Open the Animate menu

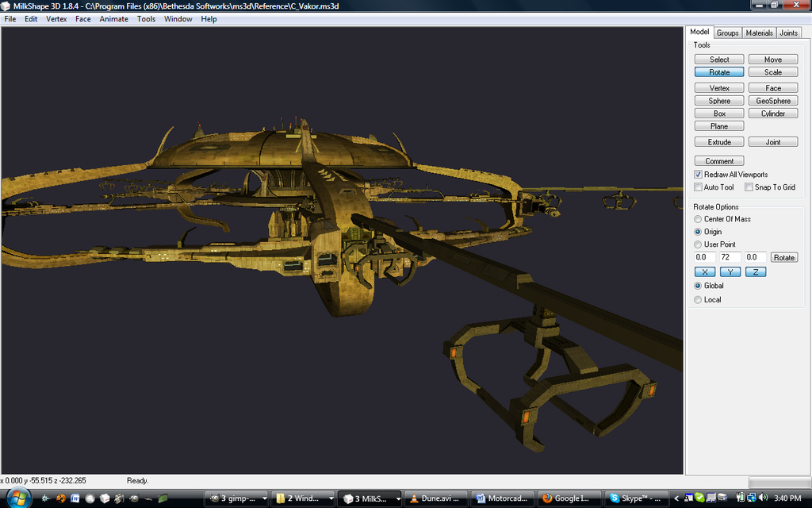113,18
